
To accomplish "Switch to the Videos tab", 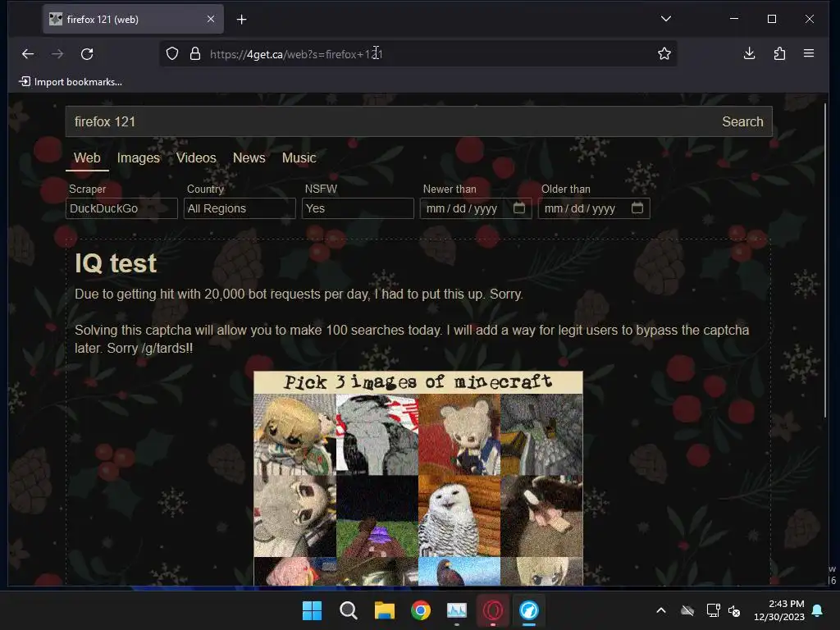I will coord(196,158).
